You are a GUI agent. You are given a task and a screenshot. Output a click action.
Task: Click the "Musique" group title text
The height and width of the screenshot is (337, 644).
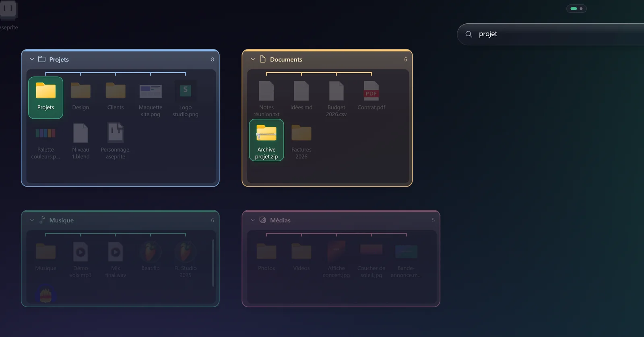coord(62,220)
